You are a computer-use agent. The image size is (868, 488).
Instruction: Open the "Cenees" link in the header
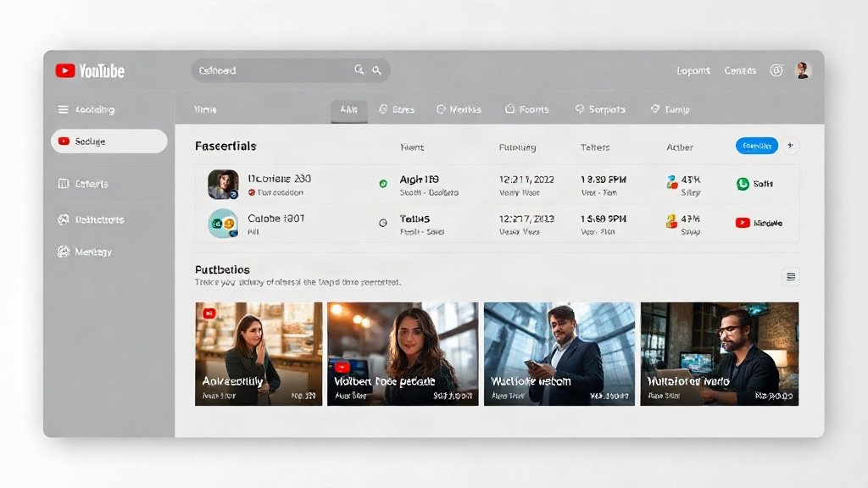pos(740,71)
